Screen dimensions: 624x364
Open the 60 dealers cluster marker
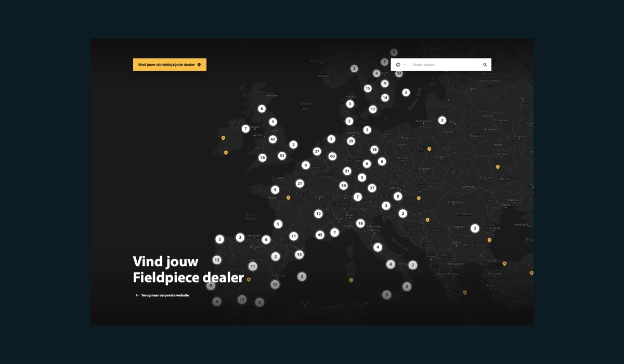pos(332,156)
